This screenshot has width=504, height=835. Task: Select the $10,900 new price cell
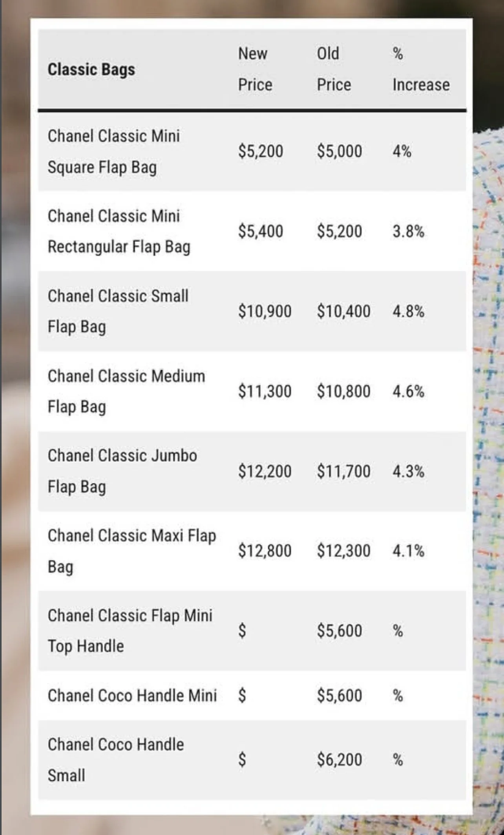click(x=265, y=311)
